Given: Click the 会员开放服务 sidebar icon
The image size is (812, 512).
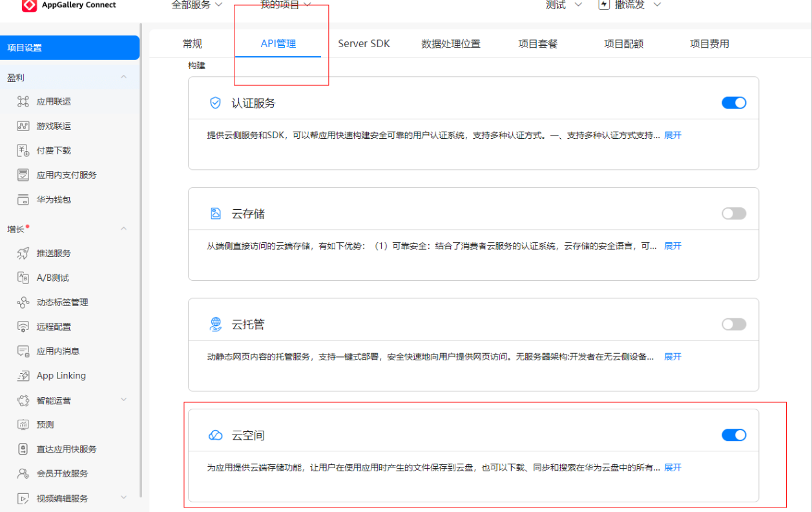Looking at the screenshot, I should (x=23, y=473).
